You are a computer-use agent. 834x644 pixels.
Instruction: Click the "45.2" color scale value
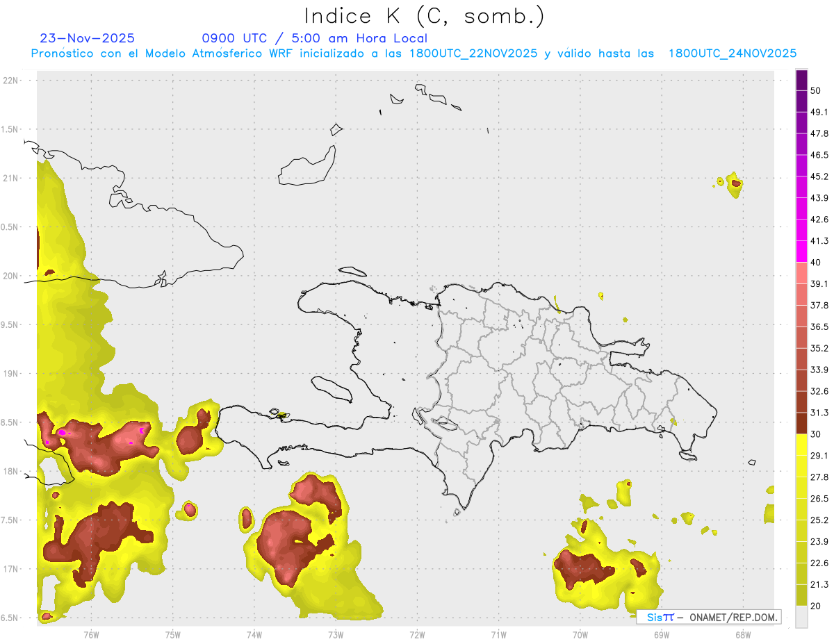819,176
